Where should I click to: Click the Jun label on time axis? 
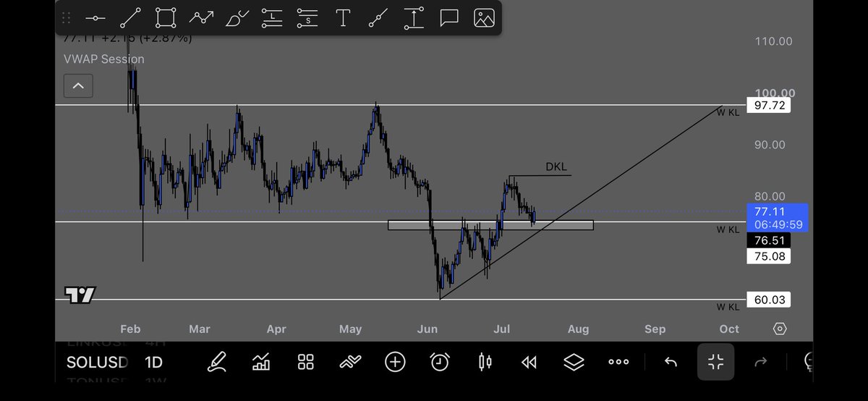tap(427, 329)
